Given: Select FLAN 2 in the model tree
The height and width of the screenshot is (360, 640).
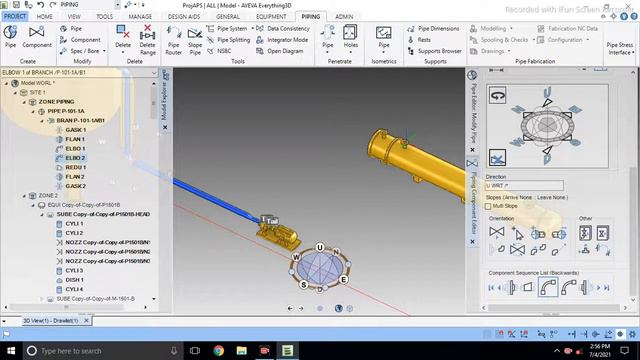Looking at the screenshot, I should (75, 177).
